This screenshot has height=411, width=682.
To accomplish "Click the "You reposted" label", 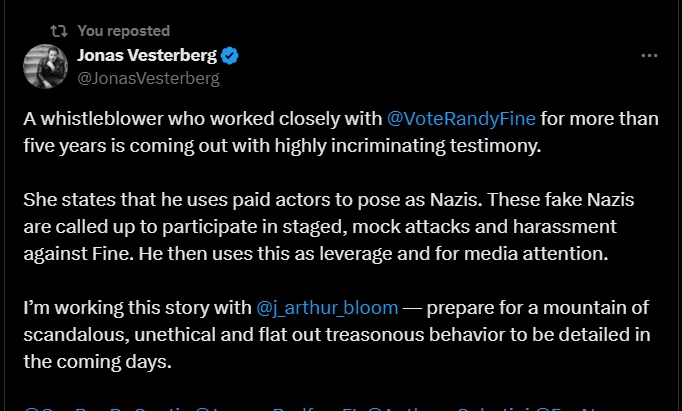I will point(123,31).
